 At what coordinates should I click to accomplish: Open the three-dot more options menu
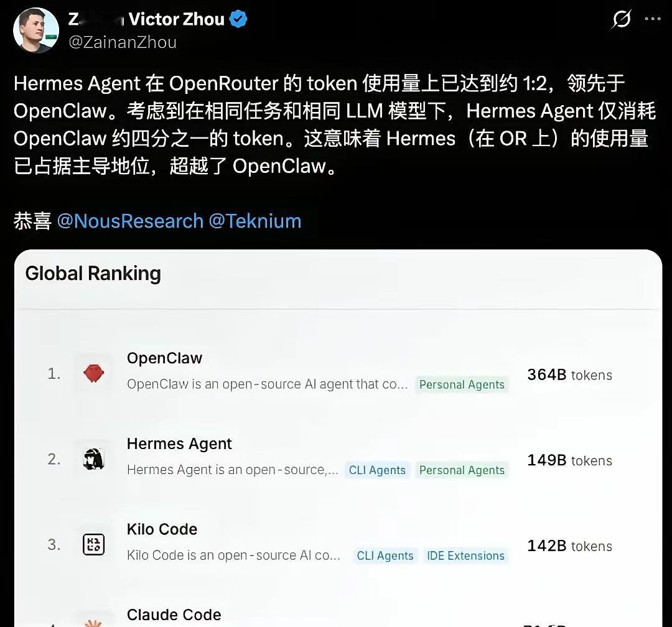point(652,19)
